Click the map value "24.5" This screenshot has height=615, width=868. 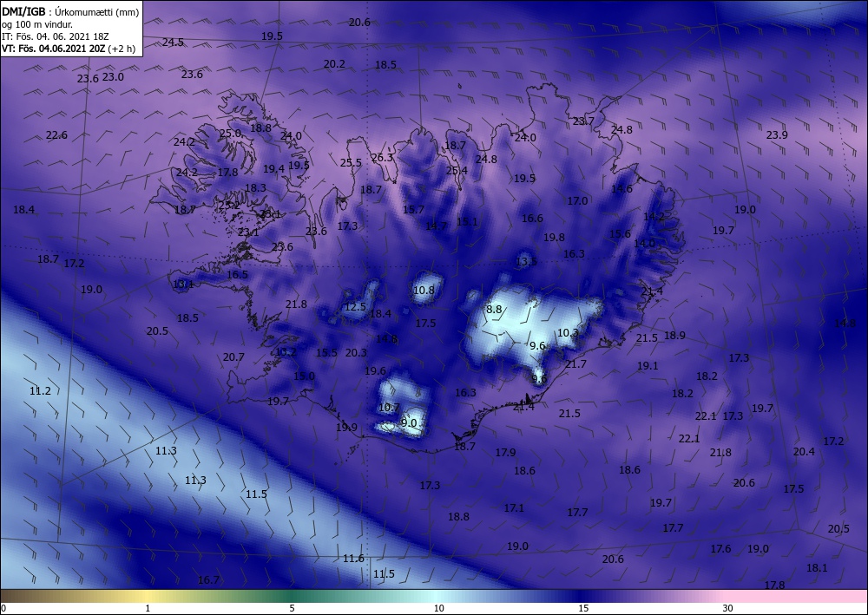coord(173,42)
